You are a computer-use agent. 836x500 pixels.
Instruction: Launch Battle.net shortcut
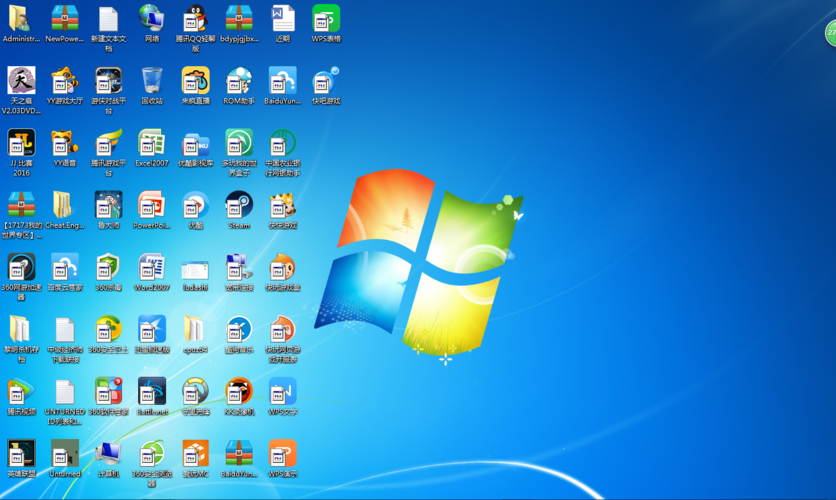coord(152,391)
